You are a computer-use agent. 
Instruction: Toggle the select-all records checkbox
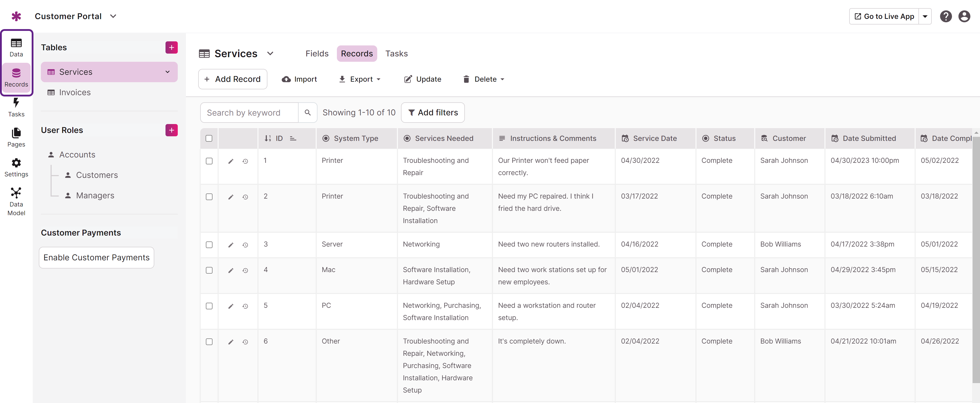click(209, 138)
